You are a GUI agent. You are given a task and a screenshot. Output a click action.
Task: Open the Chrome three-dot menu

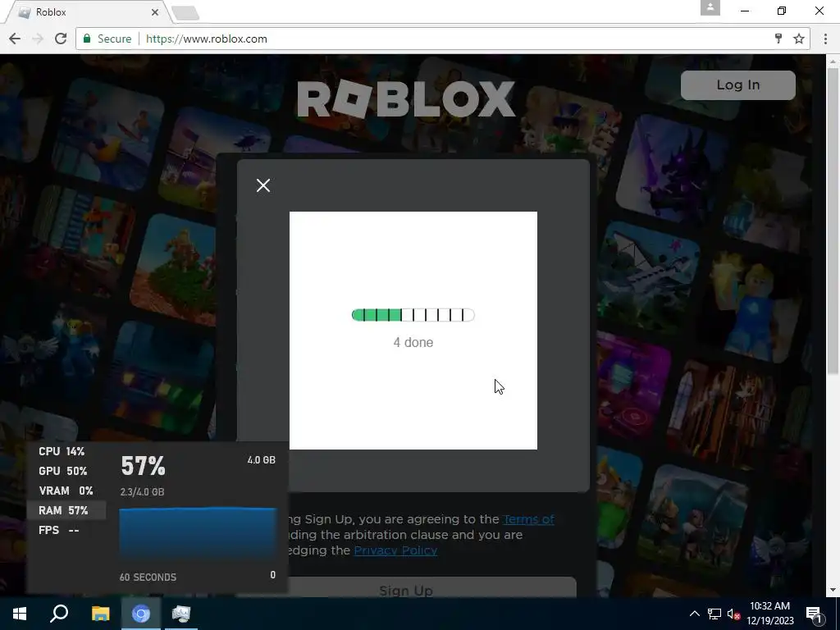pyautogui.click(x=825, y=39)
